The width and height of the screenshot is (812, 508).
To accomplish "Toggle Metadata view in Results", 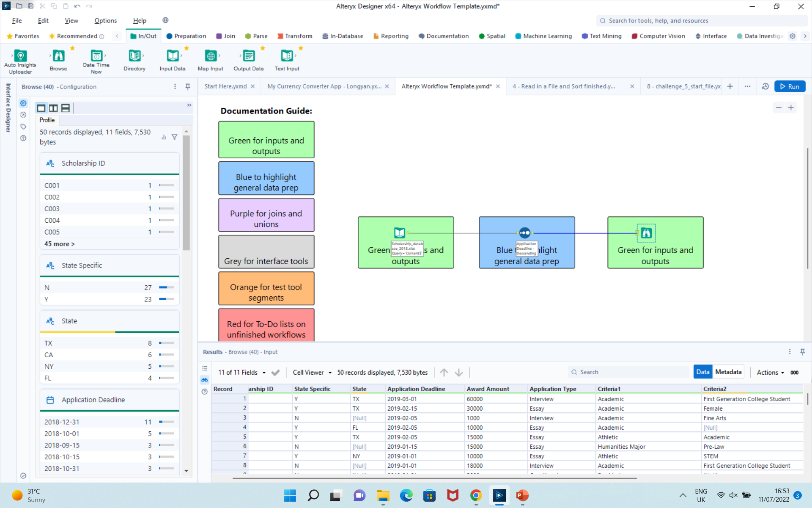I will [728, 372].
